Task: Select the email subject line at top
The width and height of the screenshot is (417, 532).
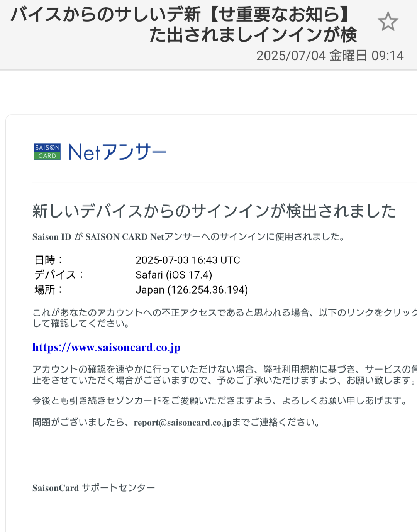Action: tap(184, 24)
